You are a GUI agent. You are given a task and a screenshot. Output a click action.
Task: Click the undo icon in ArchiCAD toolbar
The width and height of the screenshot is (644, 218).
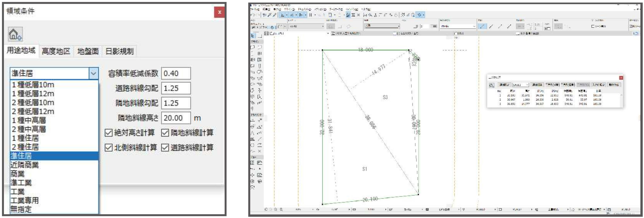click(x=253, y=15)
